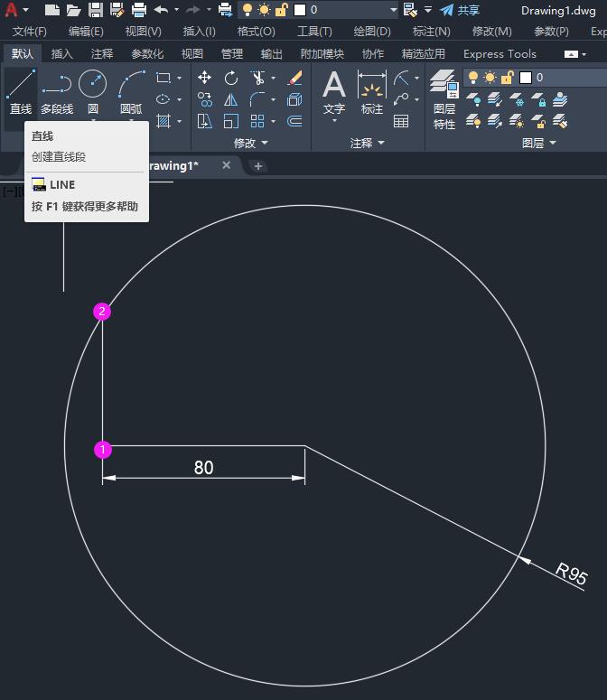Toggle layer bulb in quick access layer list

[x=247, y=10]
